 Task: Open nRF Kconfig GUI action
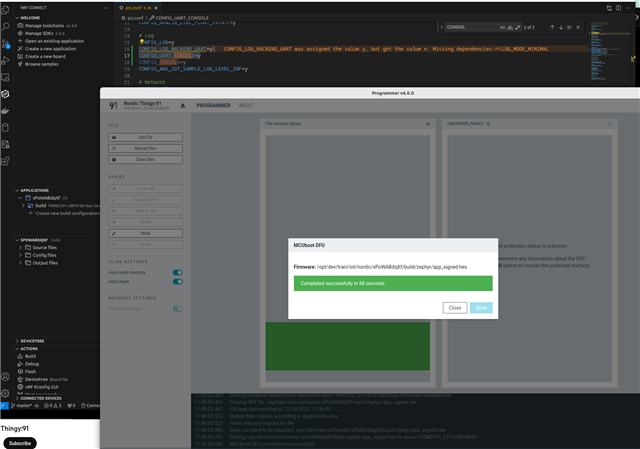pos(41,387)
